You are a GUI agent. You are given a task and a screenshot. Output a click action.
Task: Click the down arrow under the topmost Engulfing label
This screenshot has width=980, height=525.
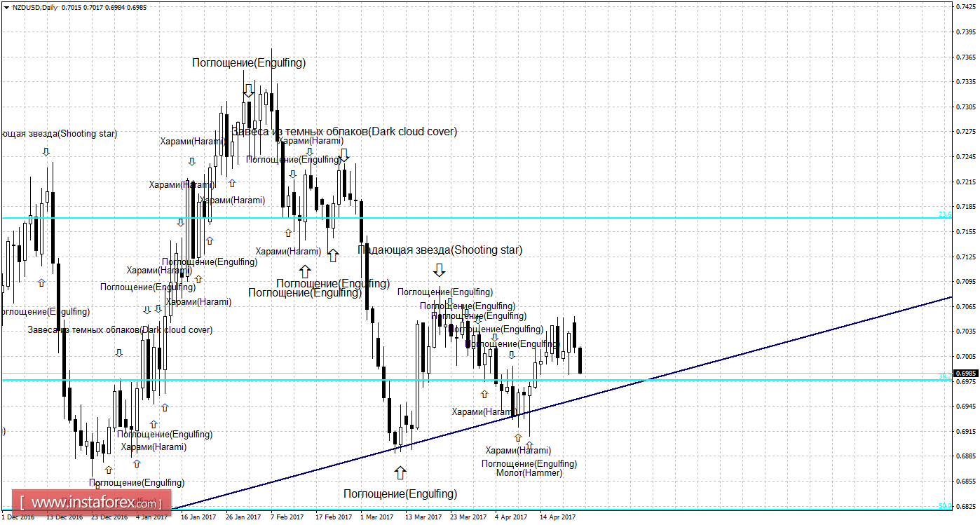click(249, 90)
